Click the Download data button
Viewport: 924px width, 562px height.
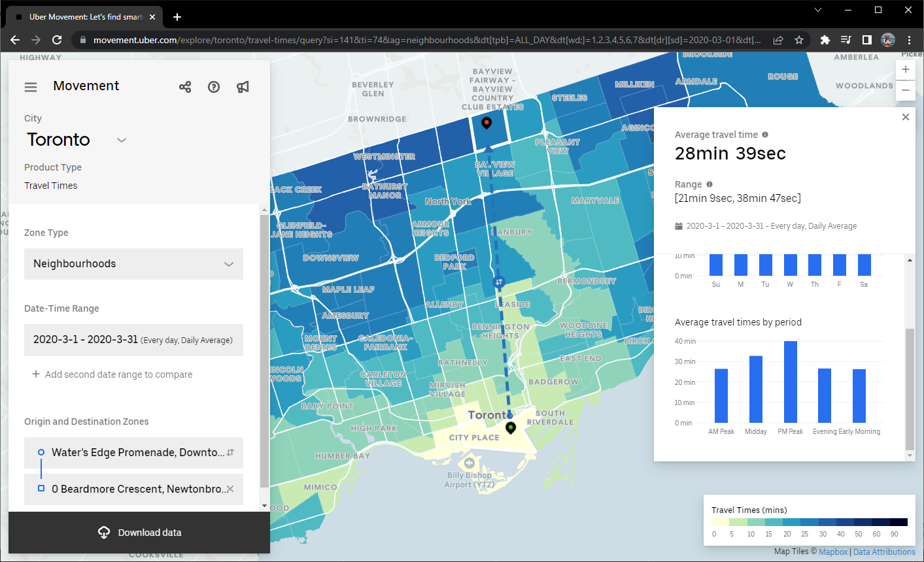coord(139,533)
